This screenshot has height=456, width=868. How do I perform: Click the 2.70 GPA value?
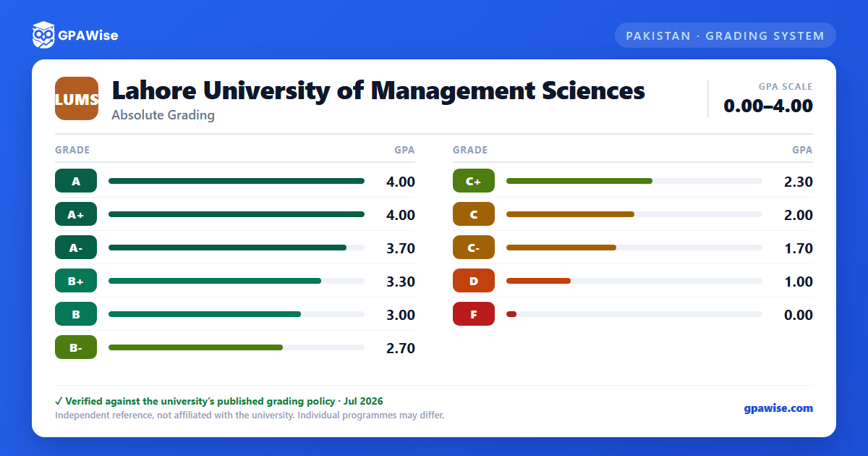pyautogui.click(x=401, y=348)
